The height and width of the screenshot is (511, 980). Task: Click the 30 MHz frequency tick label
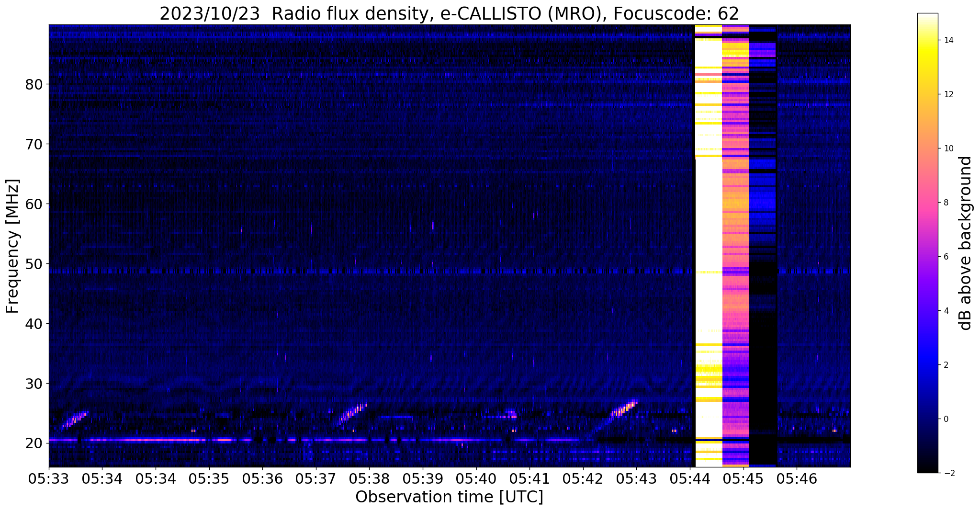point(34,384)
